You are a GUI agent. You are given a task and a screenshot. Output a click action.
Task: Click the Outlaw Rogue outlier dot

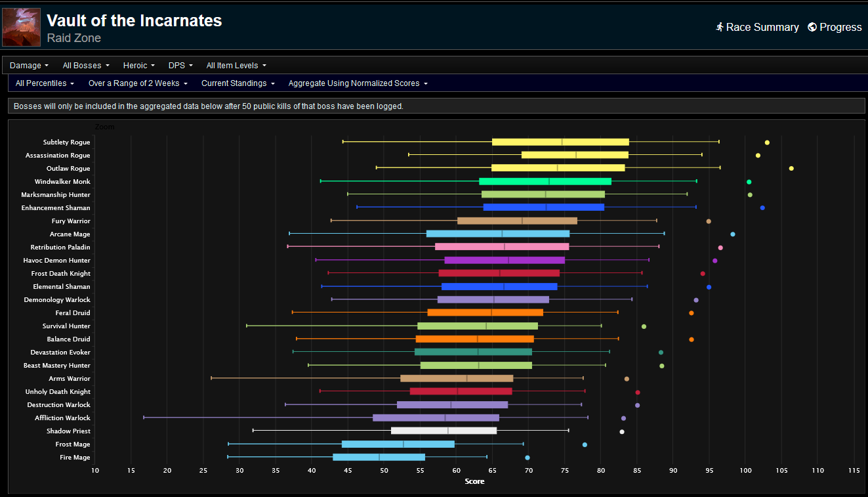[x=791, y=169]
